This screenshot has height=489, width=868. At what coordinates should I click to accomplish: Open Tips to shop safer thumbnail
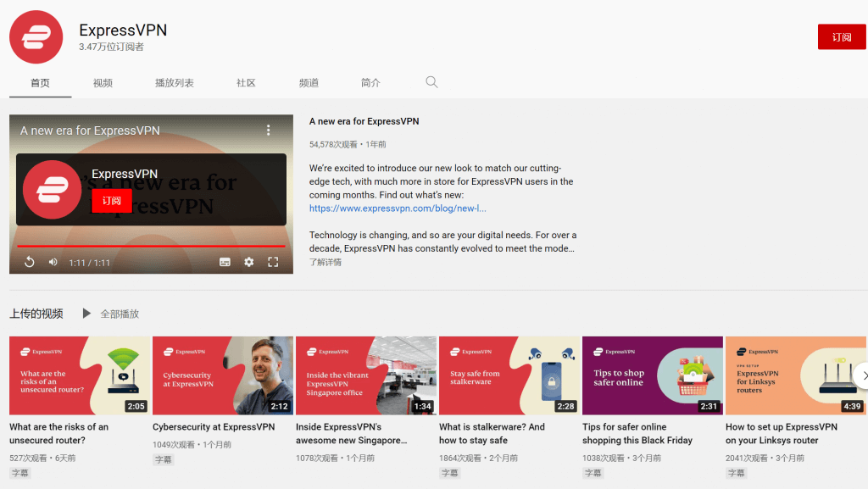click(x=653, y=375)
